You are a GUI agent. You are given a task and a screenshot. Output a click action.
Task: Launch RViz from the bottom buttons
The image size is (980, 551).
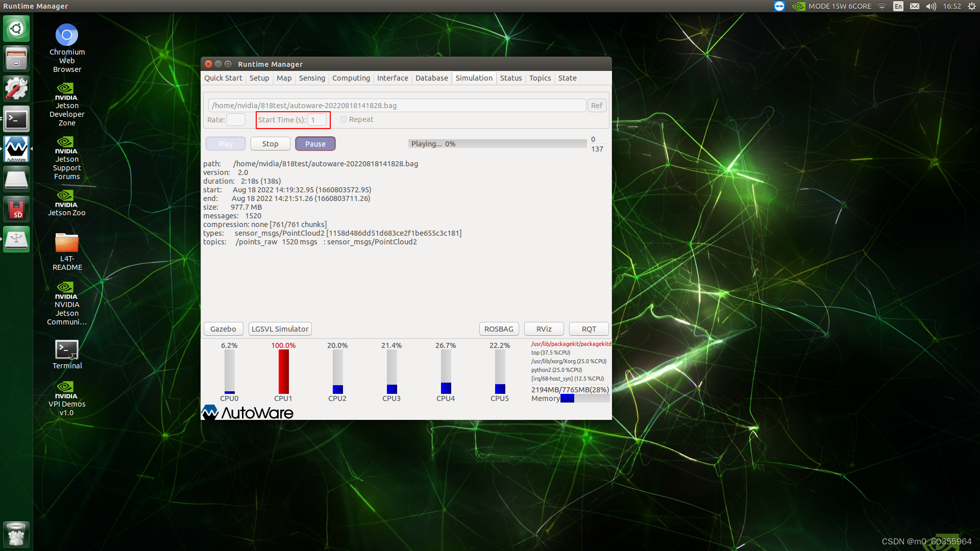click(x=544, y=329)
